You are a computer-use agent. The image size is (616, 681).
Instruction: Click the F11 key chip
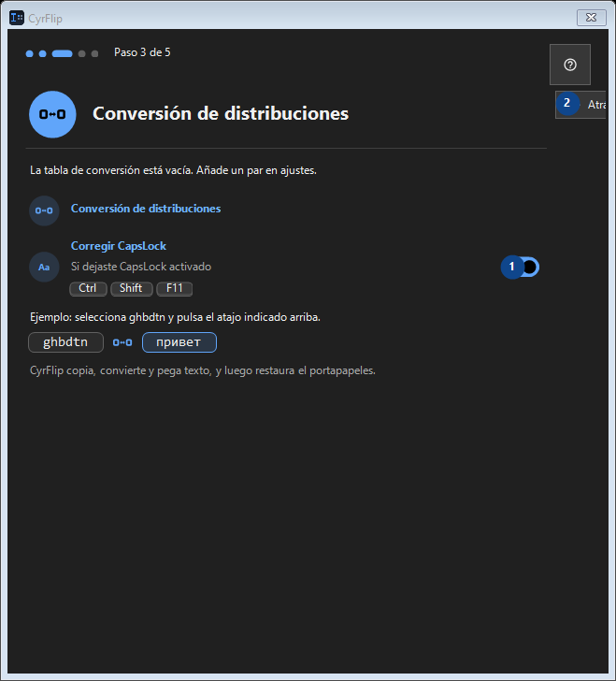coord(174,288)
